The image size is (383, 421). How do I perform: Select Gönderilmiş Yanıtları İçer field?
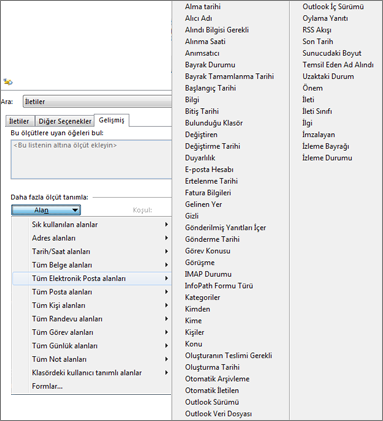(x=225, y=228)
